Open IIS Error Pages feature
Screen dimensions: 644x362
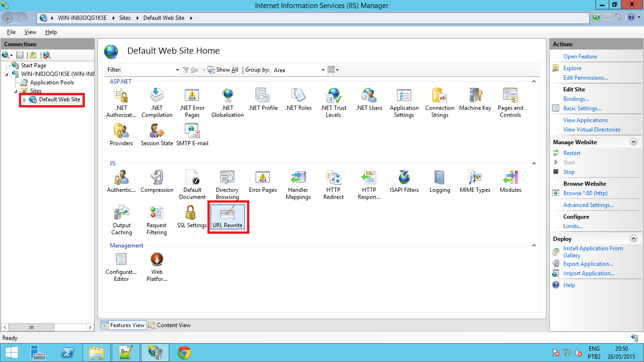pyautogui.click(x=263, y=181)
